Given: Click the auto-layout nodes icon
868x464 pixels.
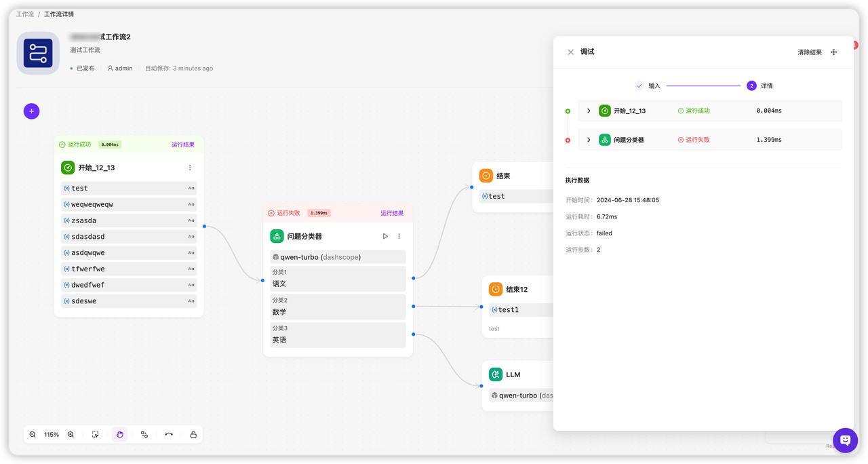Looking at the screenshot, I should [144, 435].
